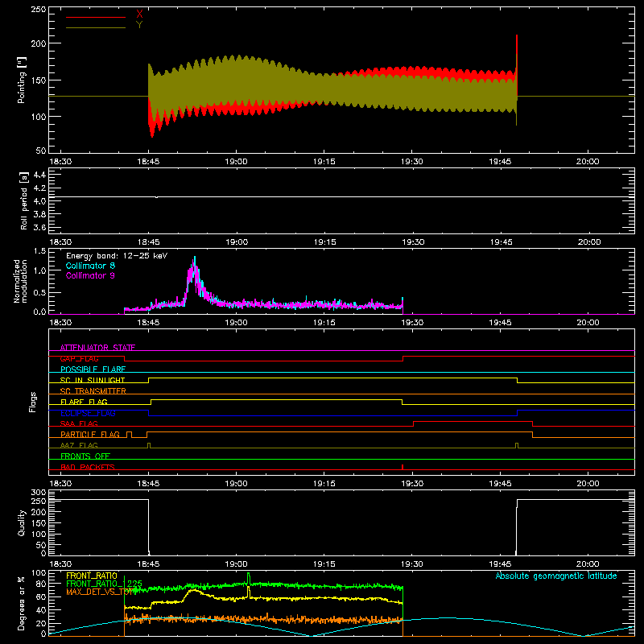Click the 'Roll period [s]' axis title
The height and width of the screenshot is (644, 644).
click(x=23, y=200)
